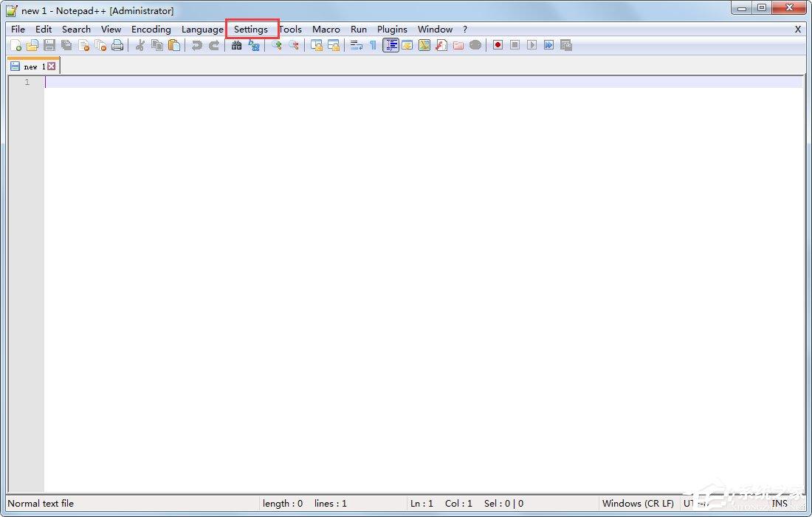The image size is (812, 517).
Task: Open the Settings menu
Action: pos(251,30)
